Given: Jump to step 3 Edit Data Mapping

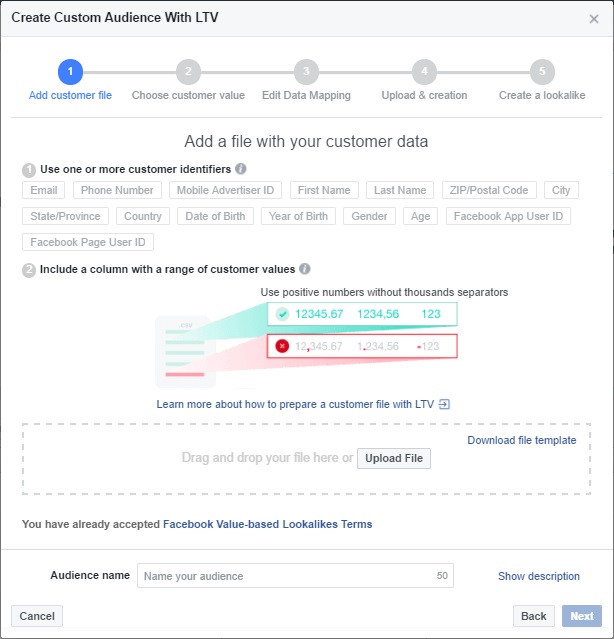Looking at the screenshot, I should pos(306,72).
